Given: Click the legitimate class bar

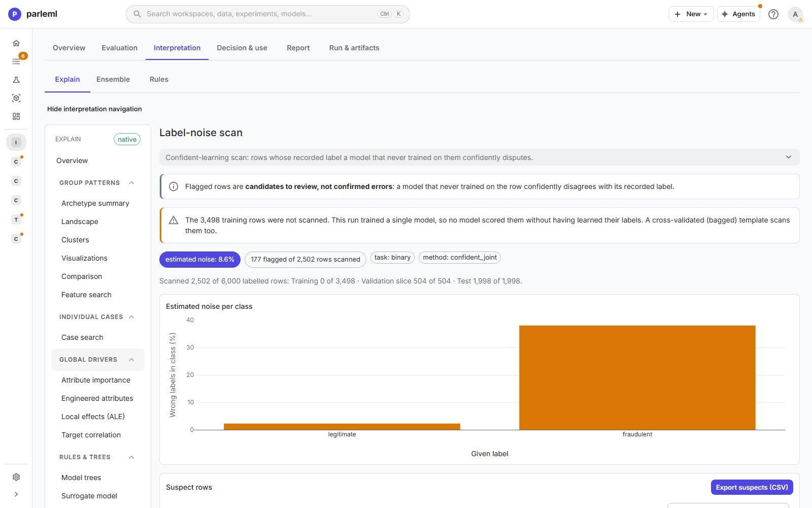Looking at the screenshot, I should click(x=342, y=427).
